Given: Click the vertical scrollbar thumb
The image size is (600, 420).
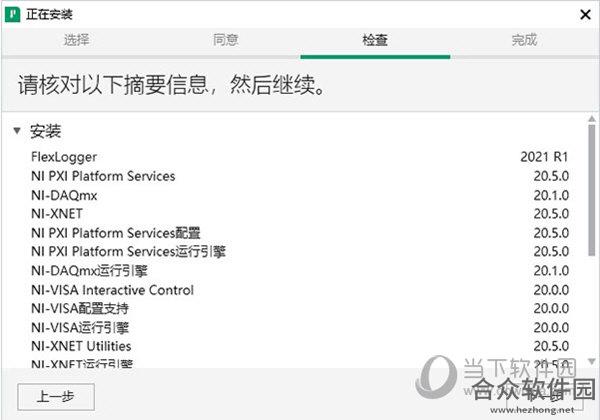Looking at the screenshot, I should 592,190.
